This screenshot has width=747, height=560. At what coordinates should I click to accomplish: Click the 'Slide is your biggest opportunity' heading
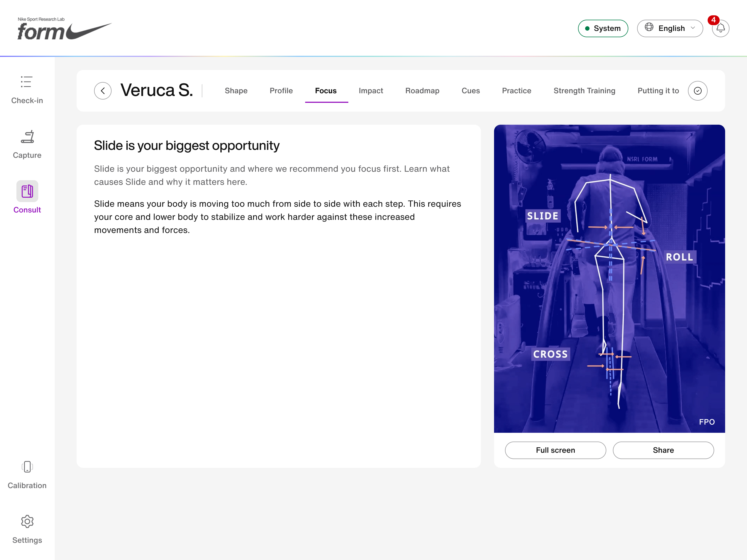pos(187,145)
